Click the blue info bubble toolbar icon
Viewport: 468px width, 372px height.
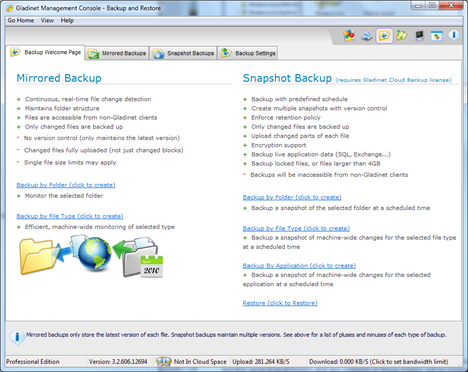(454, 35)
